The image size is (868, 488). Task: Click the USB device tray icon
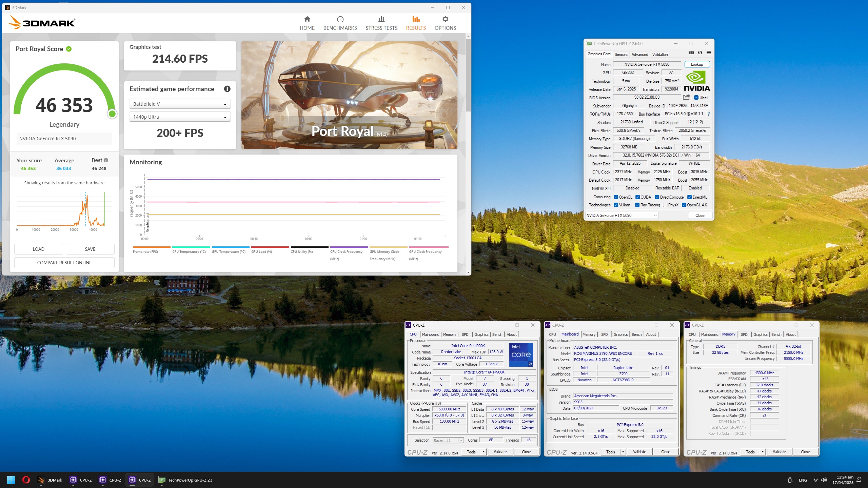pyautogui.click(x=790, y=480)
